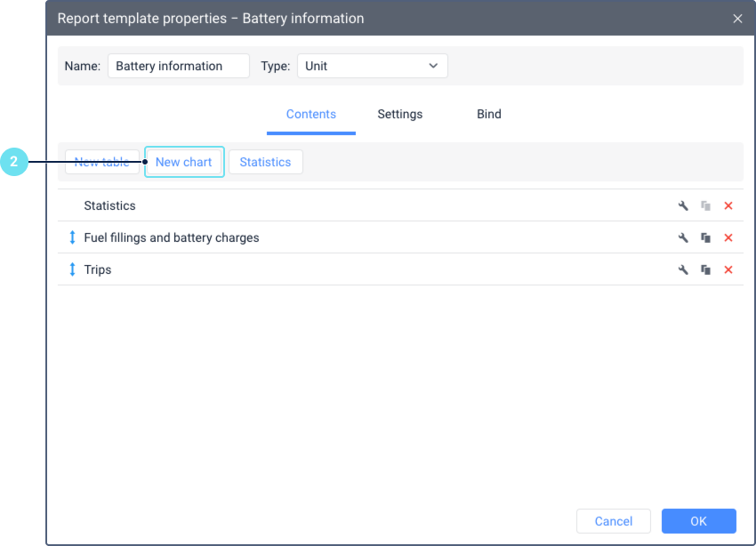This screenshot has height=546, width=756.
Task: Click reorder arrows for Fuel fillings row
Action: [73, 238]
